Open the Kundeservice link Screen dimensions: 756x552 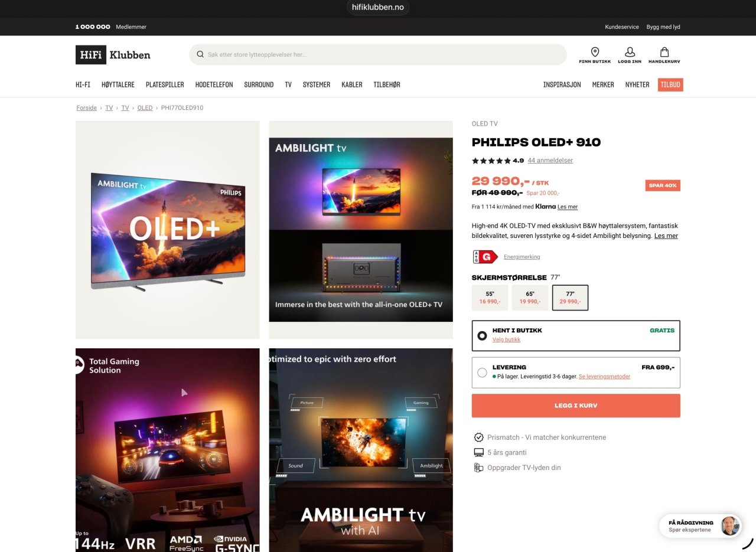point(622,27)
